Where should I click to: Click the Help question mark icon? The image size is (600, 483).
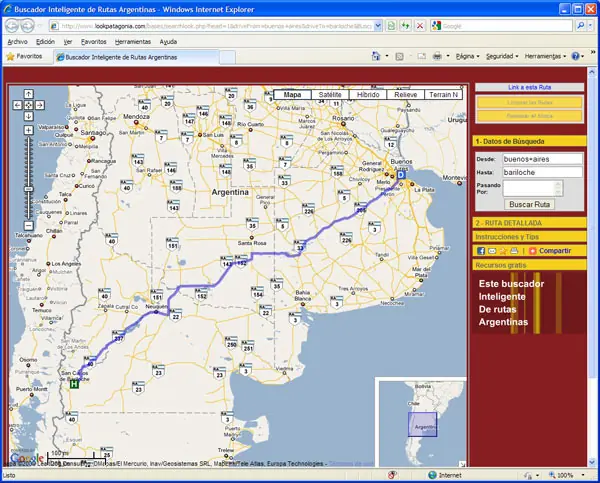[575, 56]
